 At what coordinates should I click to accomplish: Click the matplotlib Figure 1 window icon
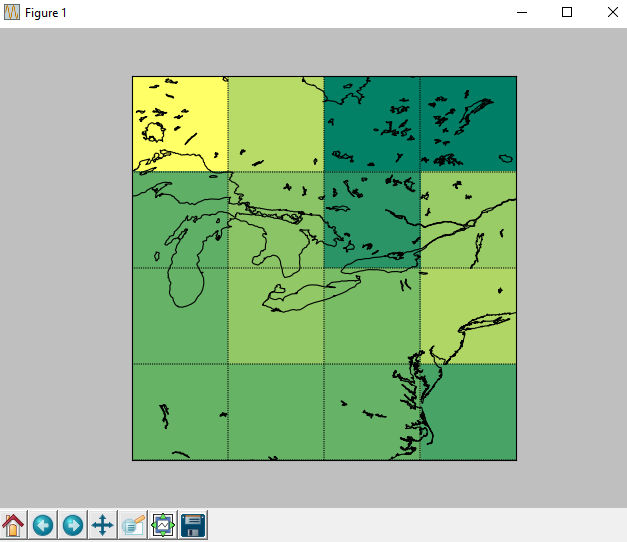(12, 12)
